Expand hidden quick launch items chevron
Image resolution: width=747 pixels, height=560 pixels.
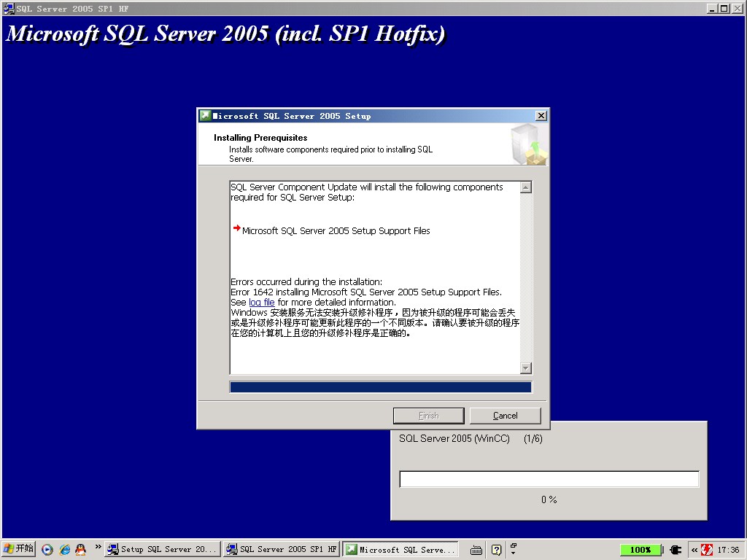pyautogui.click(x=98, y=547)
